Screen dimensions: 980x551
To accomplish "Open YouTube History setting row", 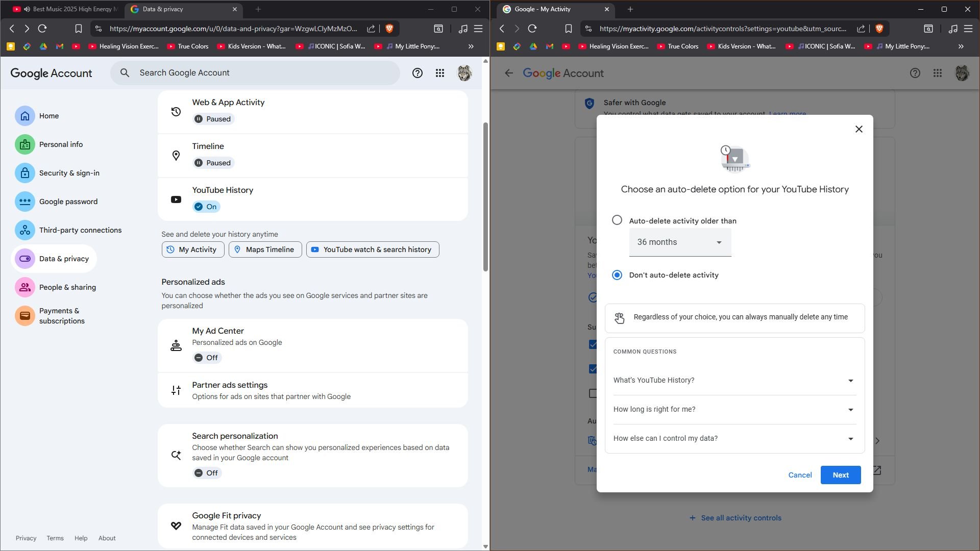I will pos(313,199).
